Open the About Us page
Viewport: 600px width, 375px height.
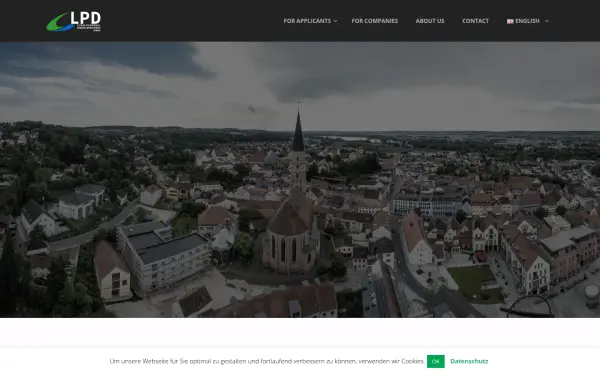[430, 21]
